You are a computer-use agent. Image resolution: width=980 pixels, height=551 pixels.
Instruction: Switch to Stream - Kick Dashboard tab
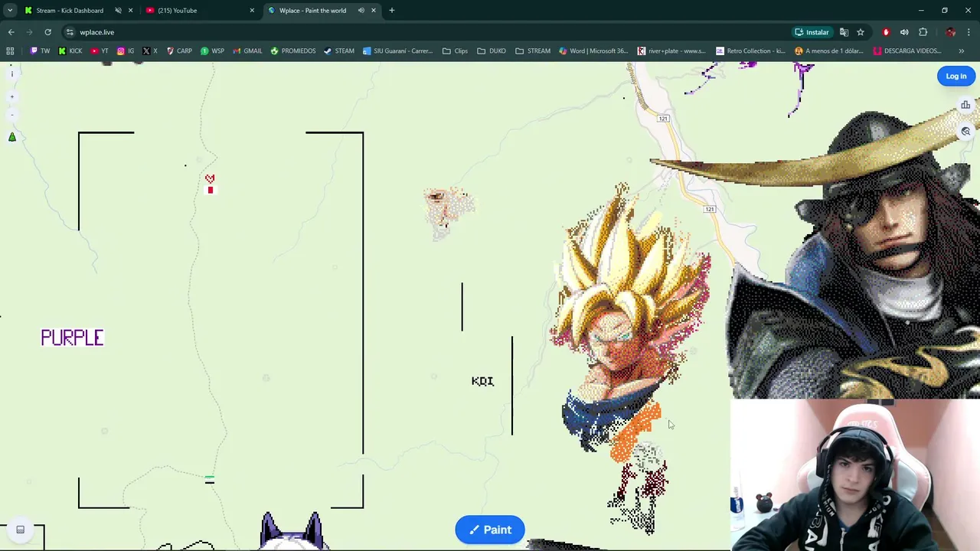[70, 10]
